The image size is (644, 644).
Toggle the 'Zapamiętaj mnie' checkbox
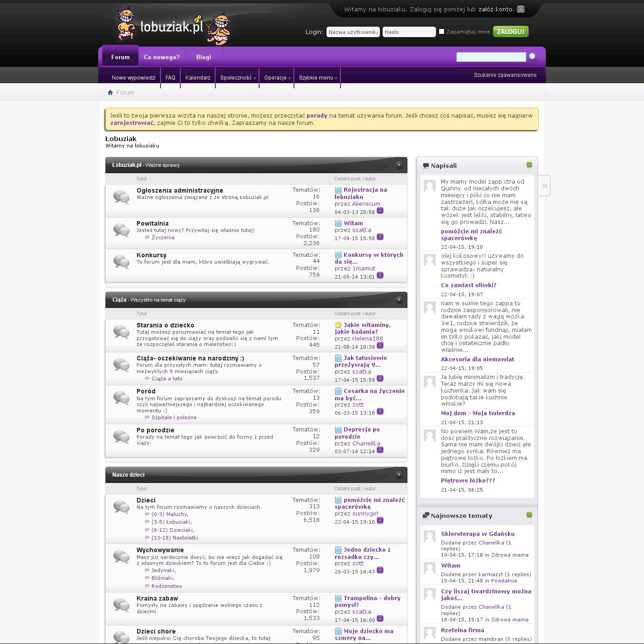pyautogui.click(x=442, y=32)
